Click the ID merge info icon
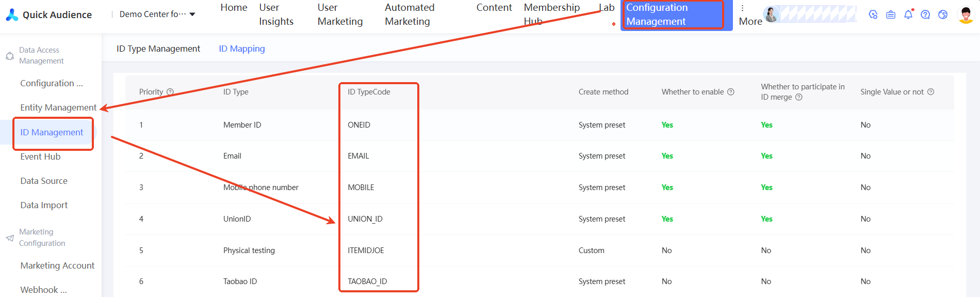The width and height of the screenshot is (980, 297). click(x=799, y=97)
